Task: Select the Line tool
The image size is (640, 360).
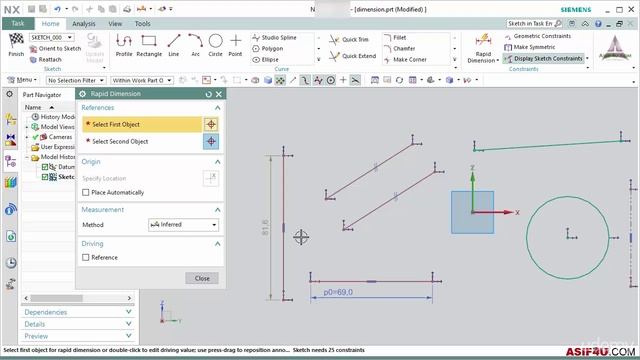Action: click(x=173, y=44)
